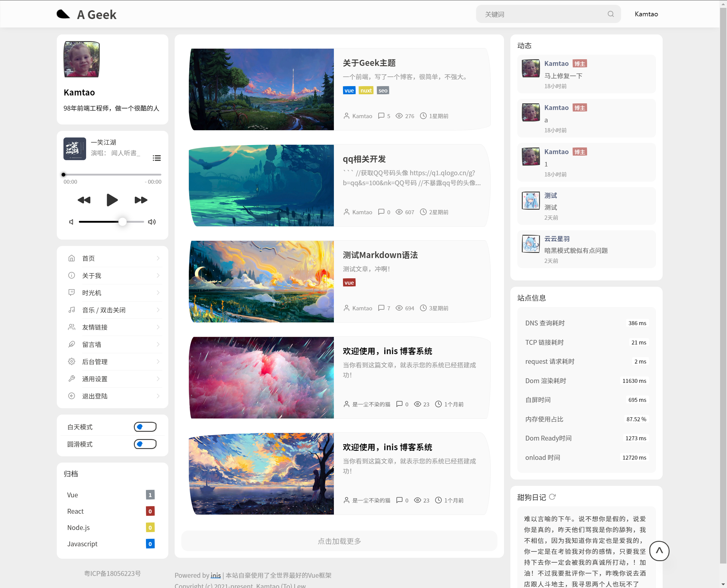Viewport: 727px width, 588px height.
Task: Open the 后台管理 menu item
Action: [x=112, y=362]
